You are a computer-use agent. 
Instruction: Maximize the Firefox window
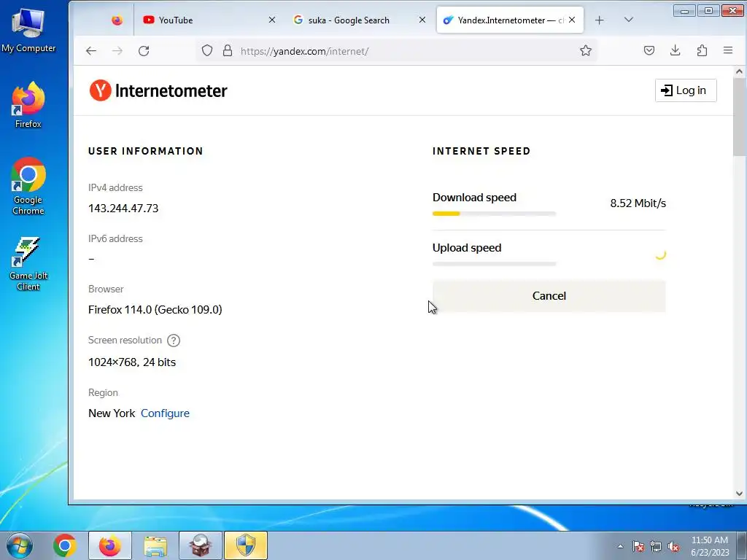coord(708,10)
